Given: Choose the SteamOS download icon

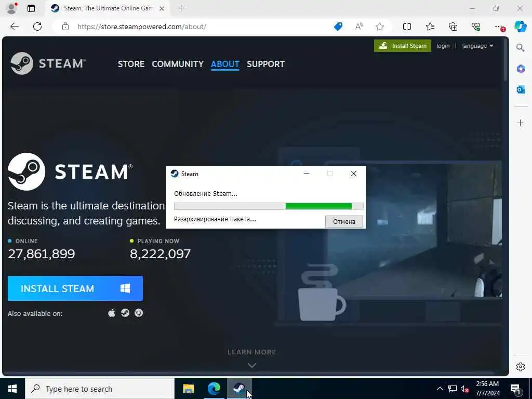Looking at the screenshot, I should pyautogui.click(x=125, y=313).
